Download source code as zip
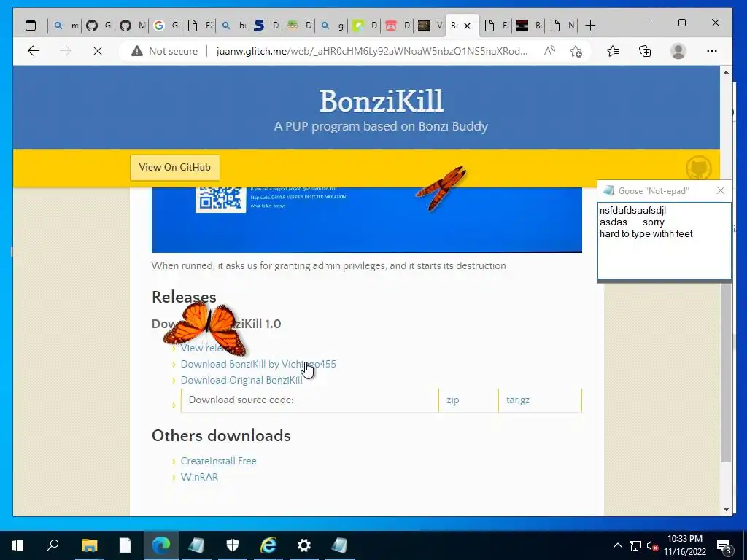The width and height of the screenshot is (747, 560). tap(452, 400)
